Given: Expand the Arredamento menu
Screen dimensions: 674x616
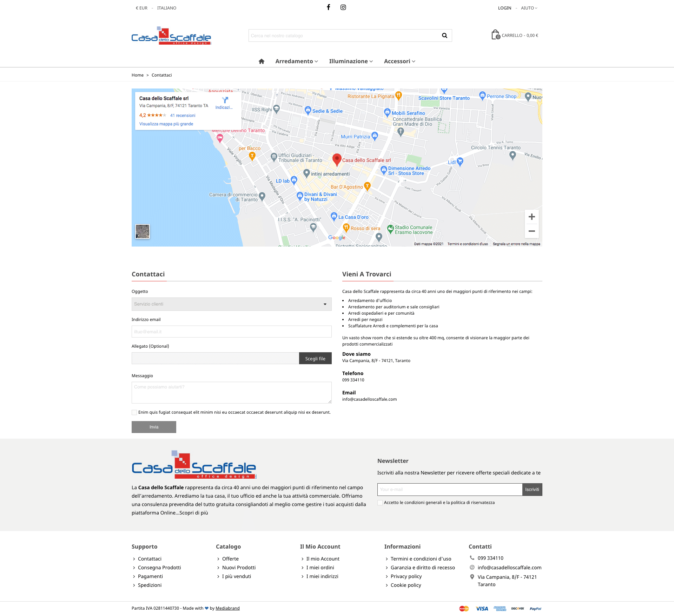Looking at the screenshot, I should click(x=297, y=61).
